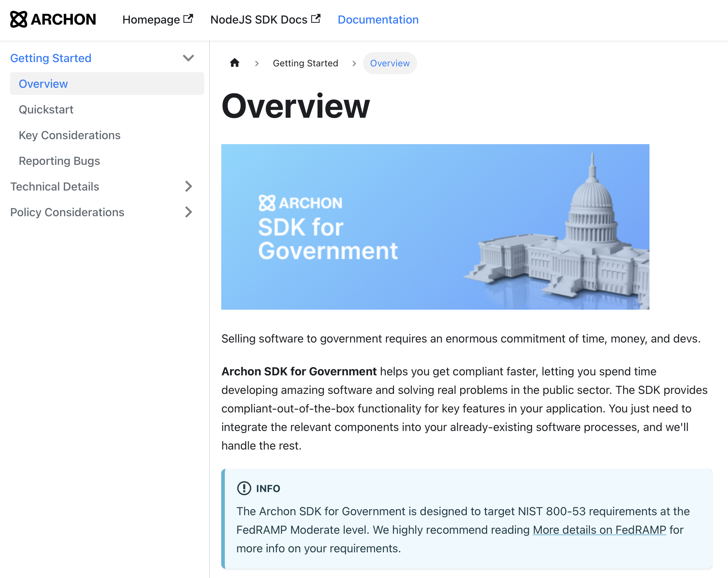Screen dimensions: 728x578
Task: Follow More details on FedRAMP link
Action: pos(599,530)
